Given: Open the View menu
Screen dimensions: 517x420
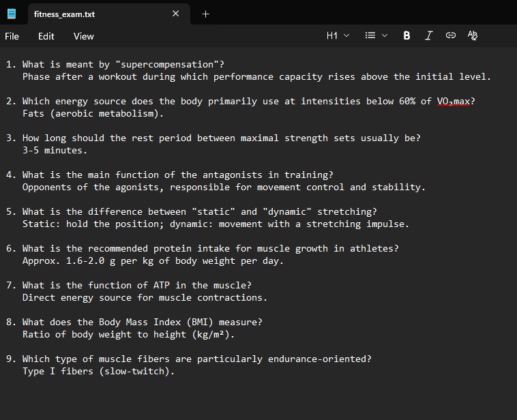Looking at the screenshot, I should click(x=84, y=36).
